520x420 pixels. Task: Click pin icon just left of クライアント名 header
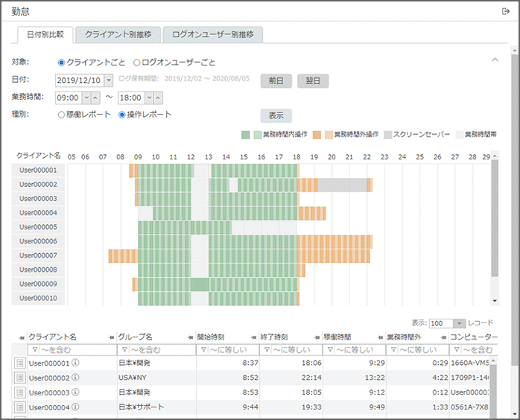pyautogui.click(x=22, y=338)
